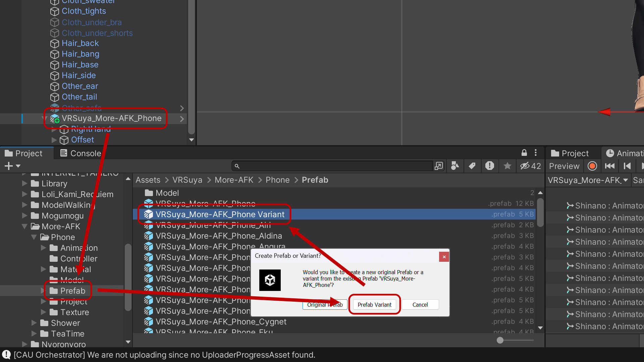
Task: Select the Mogumogu folder
Action: click(62, 216)
